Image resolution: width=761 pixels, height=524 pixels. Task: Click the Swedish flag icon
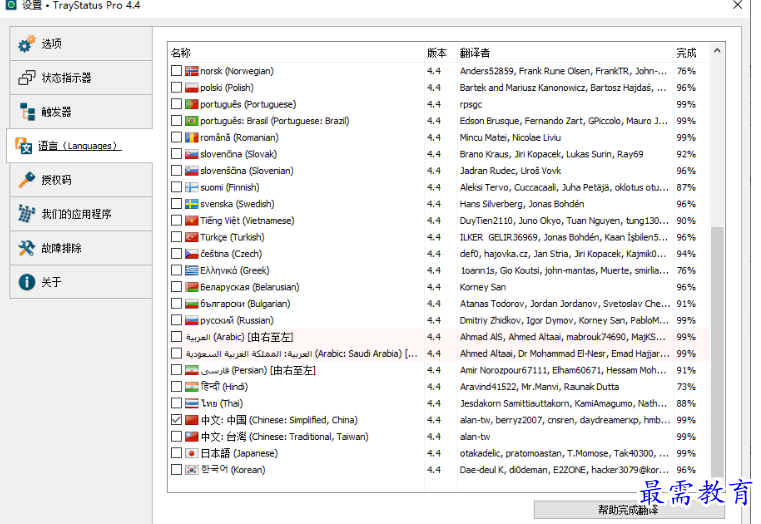coord(192,204)
